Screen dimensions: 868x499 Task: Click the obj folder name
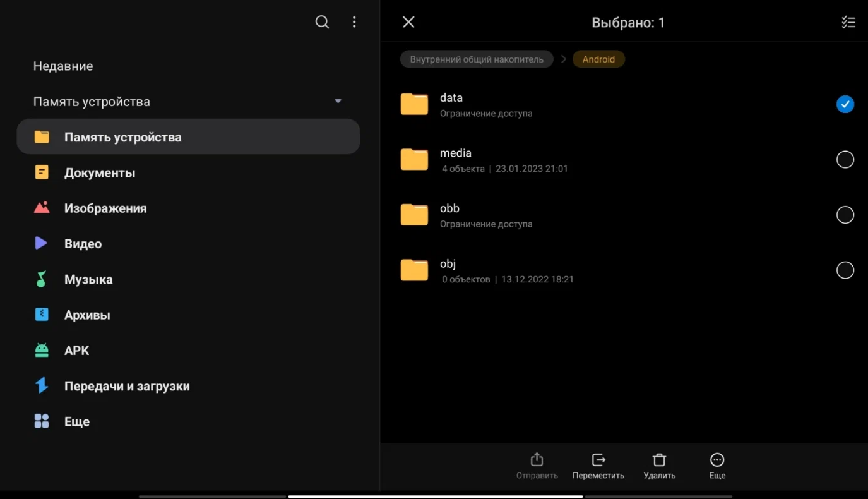[448, 263]
